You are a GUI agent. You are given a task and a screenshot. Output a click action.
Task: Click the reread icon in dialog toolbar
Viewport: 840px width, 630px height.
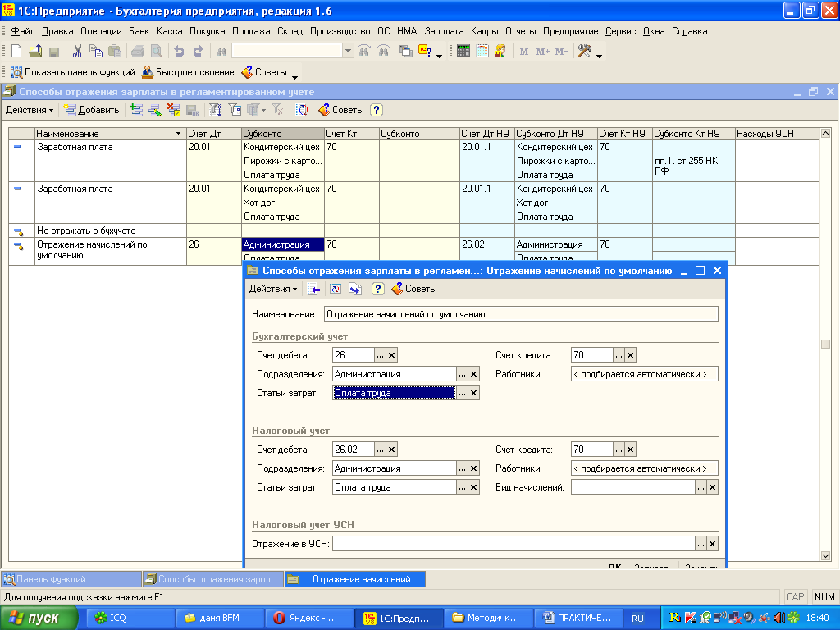pyautogui.click(x=336, y=290)
